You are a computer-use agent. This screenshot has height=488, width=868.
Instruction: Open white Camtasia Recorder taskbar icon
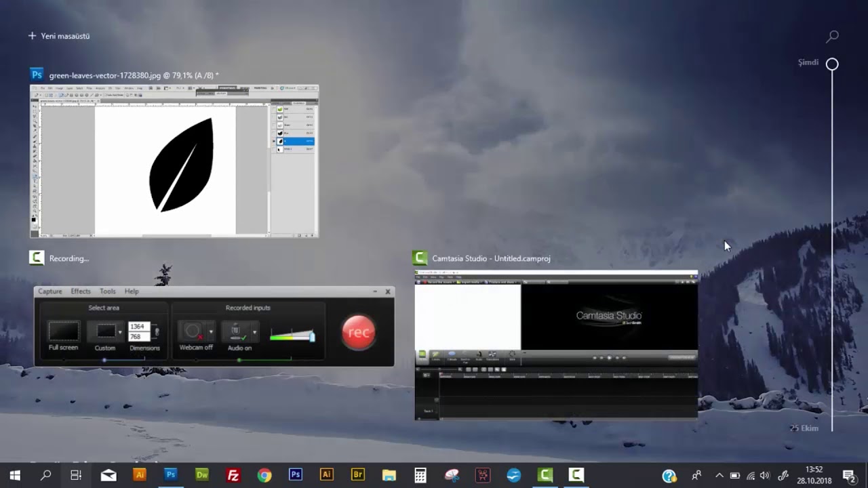[x=576, y=475]
